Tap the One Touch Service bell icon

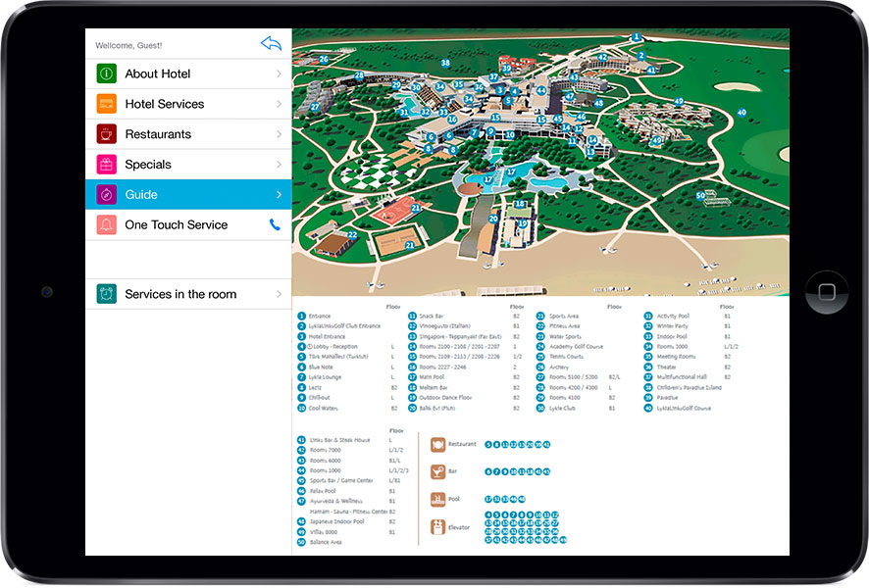(x=106, y=224)
